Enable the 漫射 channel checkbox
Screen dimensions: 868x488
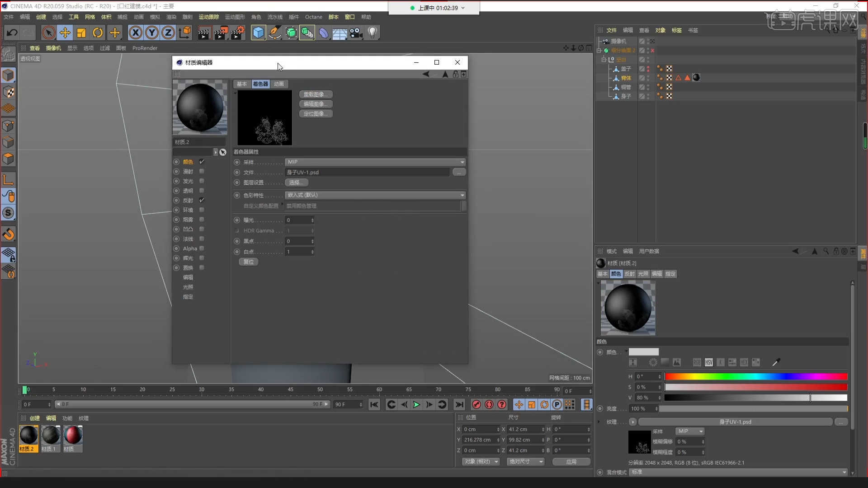tap(202, 171)
